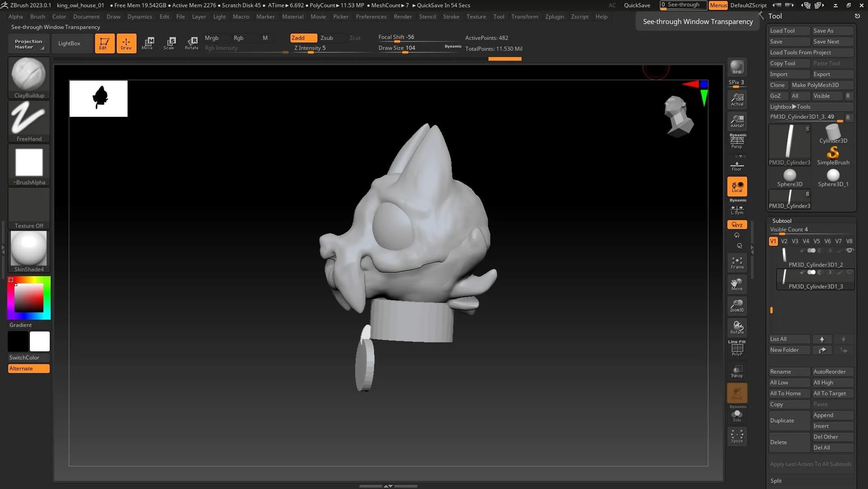Click the Zoom3D navigation icon
The image size is (868, 489).
(737, 306)
